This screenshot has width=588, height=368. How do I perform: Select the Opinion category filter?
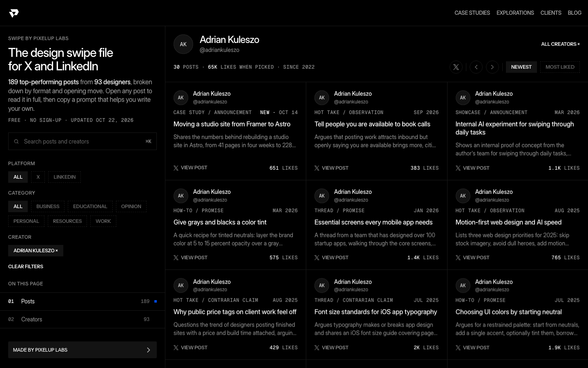pyautogui.click(x=131, y=206)
